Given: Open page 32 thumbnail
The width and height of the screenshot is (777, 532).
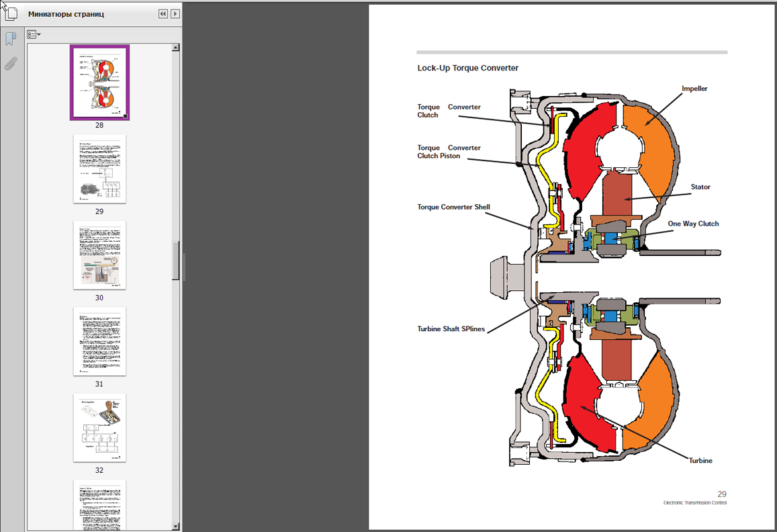Looking at the screenshot, I should [x=99, y=427].
